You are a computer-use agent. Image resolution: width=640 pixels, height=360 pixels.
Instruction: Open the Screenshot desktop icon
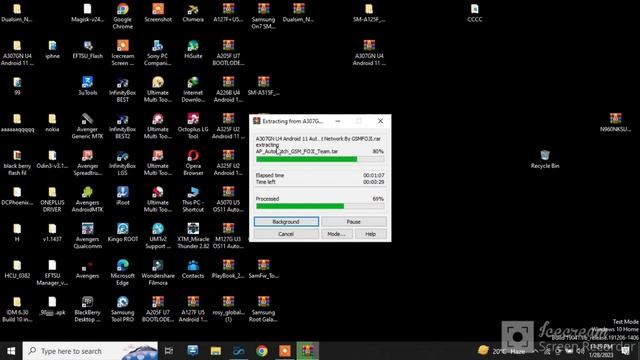158,13
